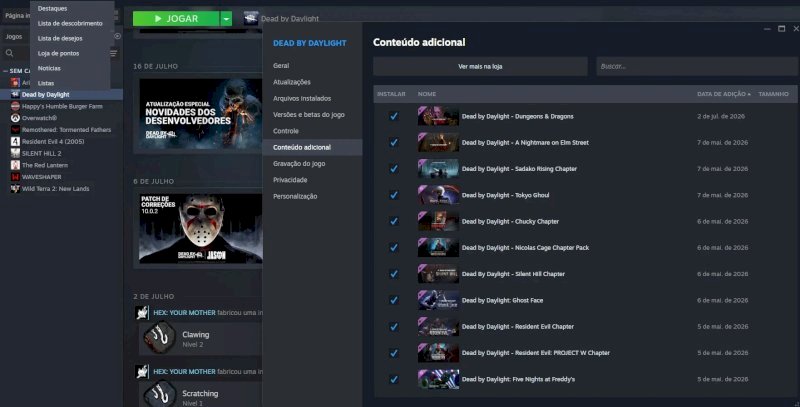The image size is (800, 407).
Task: Disable install of Chucky Chapter DLC
Action: coord(393,221)
